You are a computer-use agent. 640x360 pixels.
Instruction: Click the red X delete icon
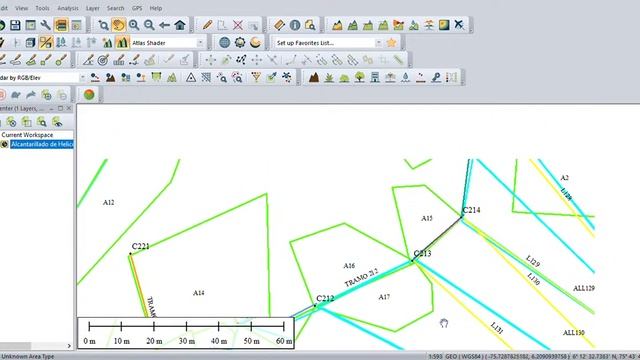tap(238, 25)
